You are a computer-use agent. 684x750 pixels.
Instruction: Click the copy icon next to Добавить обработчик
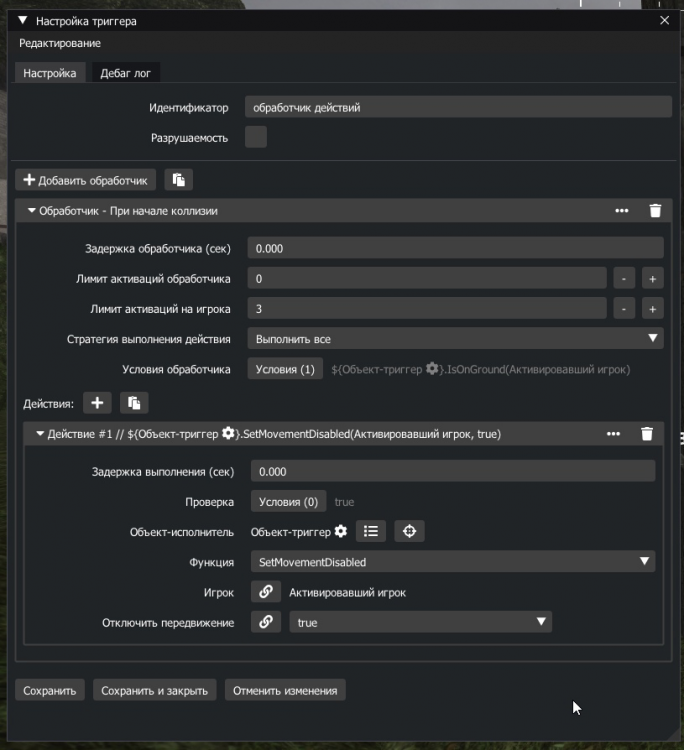click(x=178, y=180)
